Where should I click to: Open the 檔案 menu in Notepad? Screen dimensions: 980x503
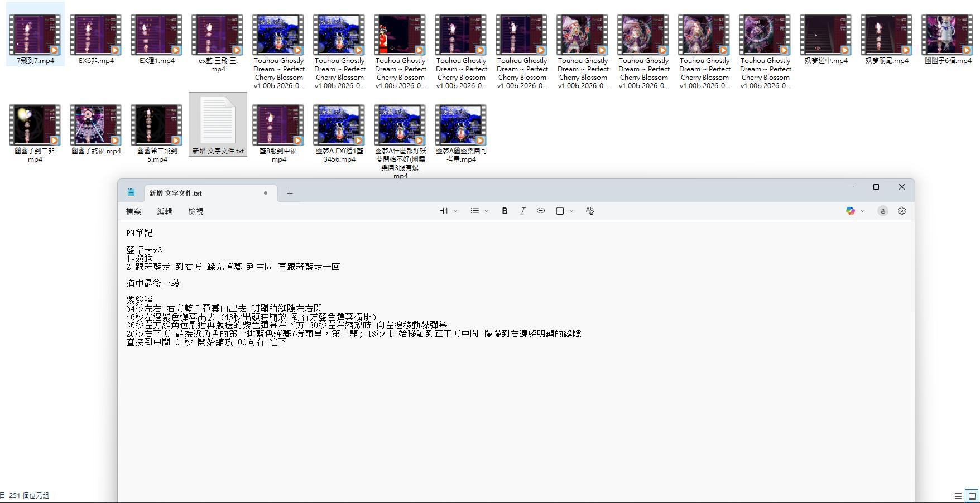point(133,211)
